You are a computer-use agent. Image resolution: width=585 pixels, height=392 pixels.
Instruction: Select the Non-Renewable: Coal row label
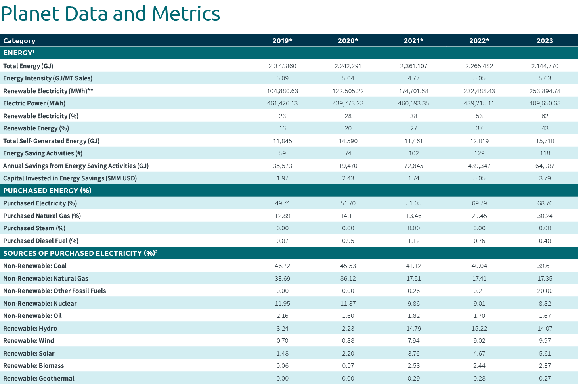point(34,266)
